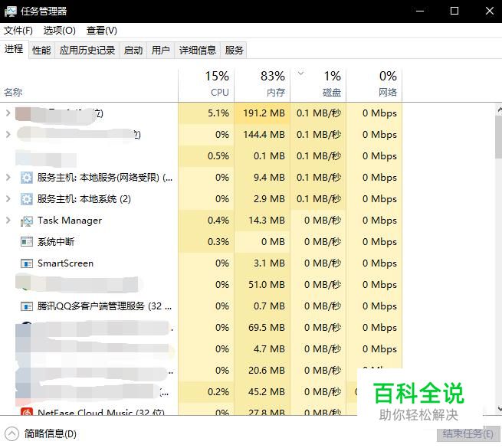Image resolution: width=502 pixels, height=448 pixels.
Task: Click the gear icon of 服务主机: 本地服务(网络受限)
Action: (27, 177)
